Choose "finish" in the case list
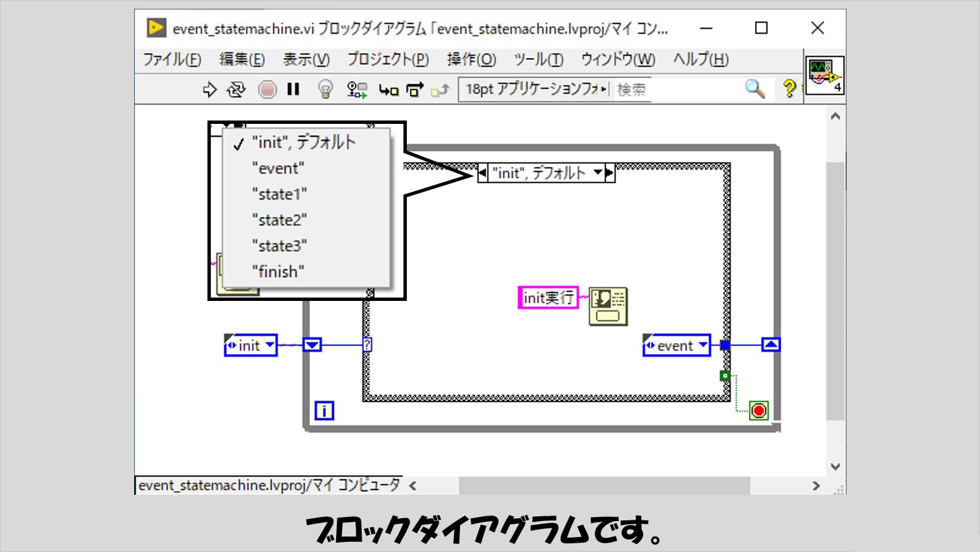 pos(277,272)
